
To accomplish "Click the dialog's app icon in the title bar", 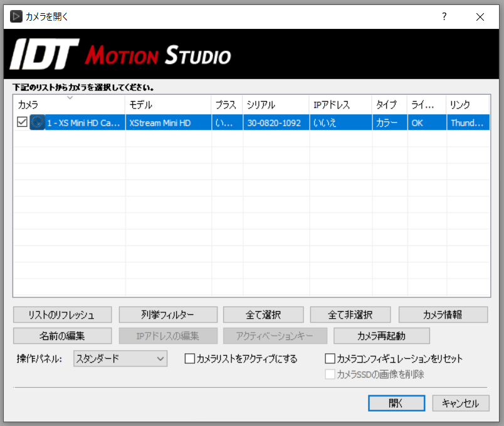I will (x=16, y=16).
